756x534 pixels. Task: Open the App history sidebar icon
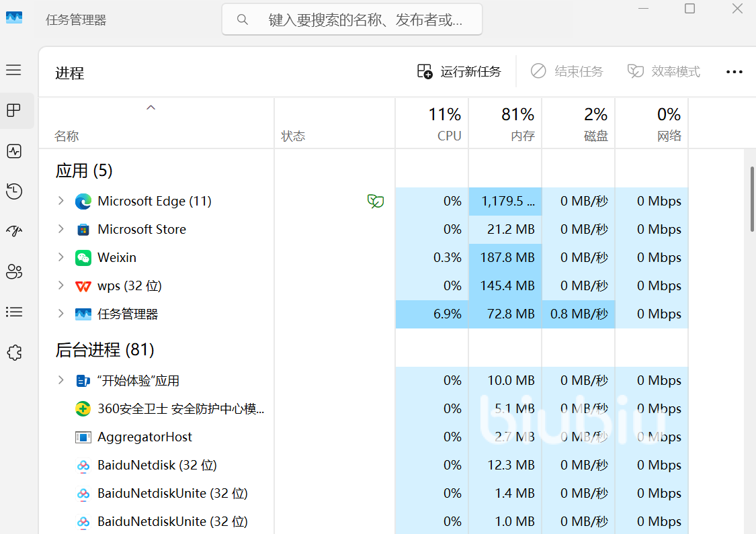[x=14, y=191]
